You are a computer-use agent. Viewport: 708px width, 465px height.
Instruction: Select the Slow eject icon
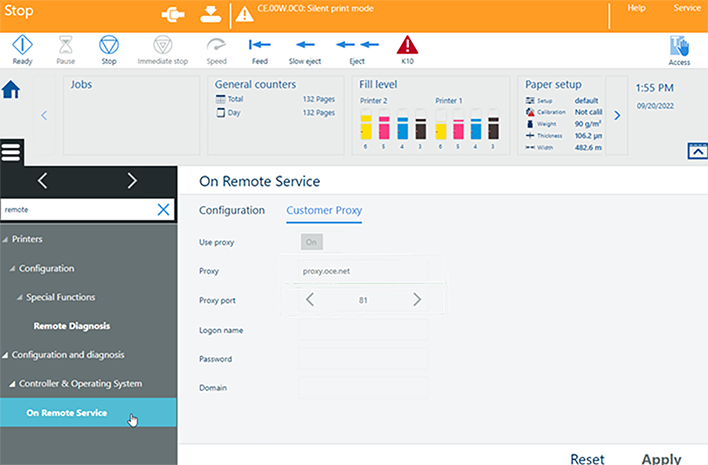303,45
